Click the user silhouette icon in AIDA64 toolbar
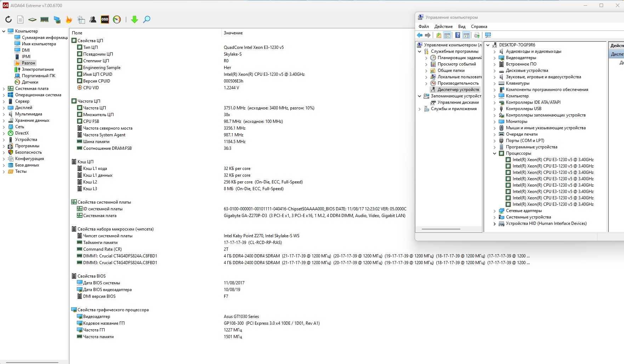The image size is (624, 364). click(93, 19)
